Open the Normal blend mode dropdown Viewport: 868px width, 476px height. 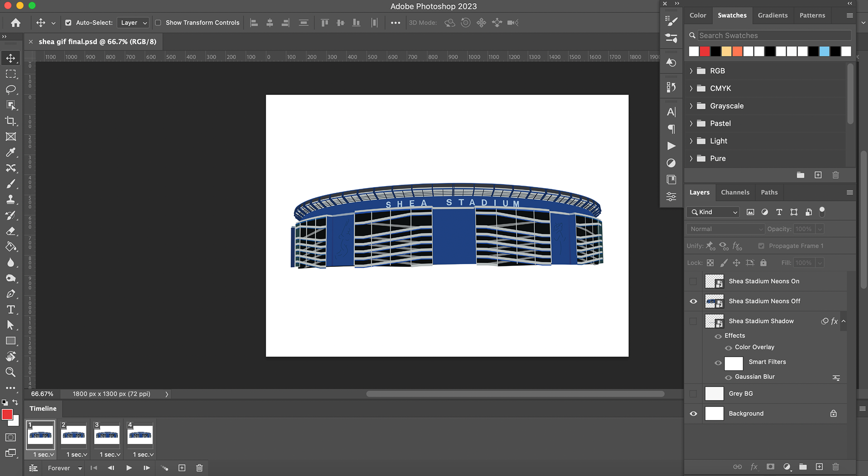tap(725, 229)
